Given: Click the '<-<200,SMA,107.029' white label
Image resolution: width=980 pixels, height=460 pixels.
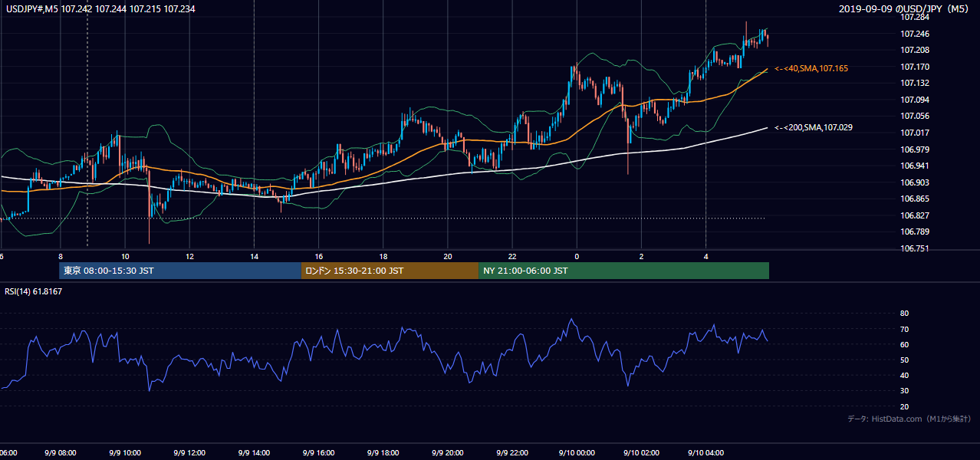Looking at the screenshot, I should point(814,127).
